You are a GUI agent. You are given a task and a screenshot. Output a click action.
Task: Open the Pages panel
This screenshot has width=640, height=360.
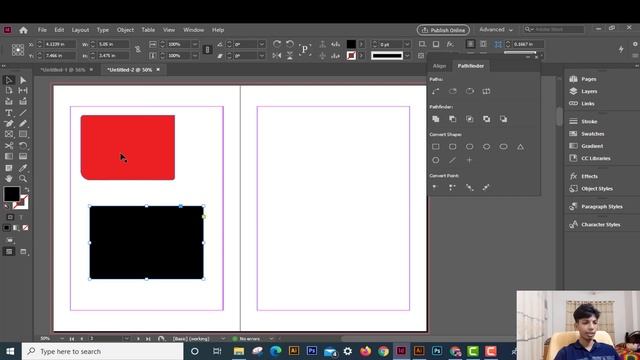[x=589, y=79]
